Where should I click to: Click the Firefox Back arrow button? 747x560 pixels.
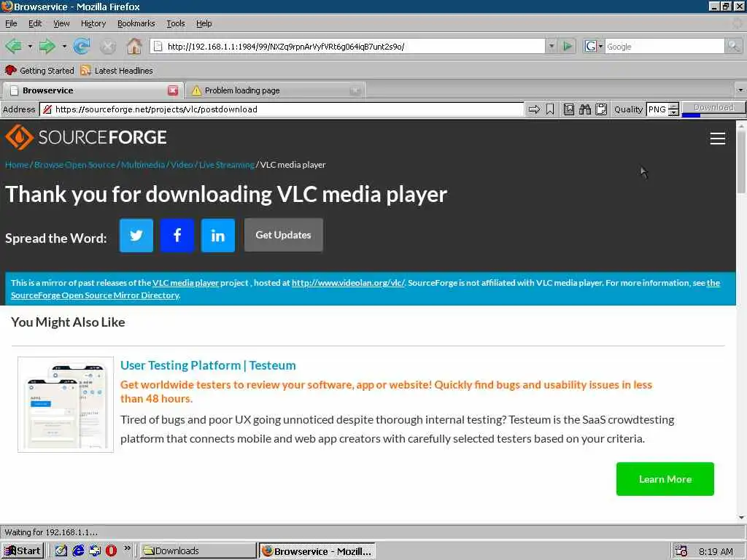tap(13, 46)
